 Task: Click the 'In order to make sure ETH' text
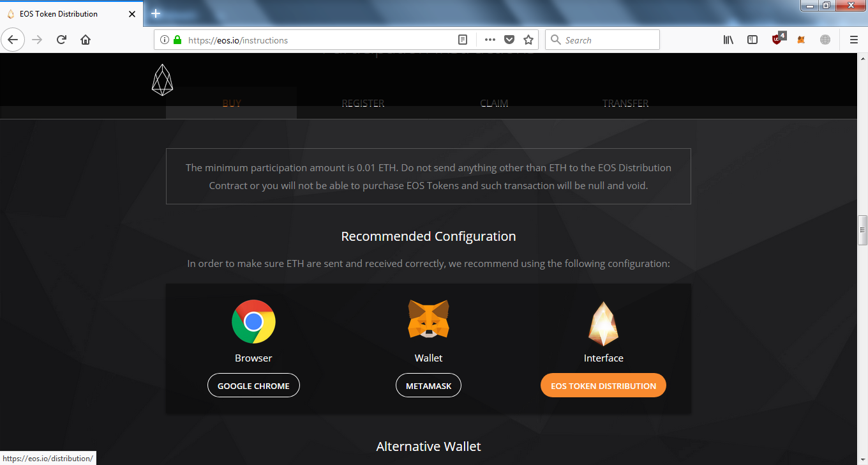click(428, 264)
